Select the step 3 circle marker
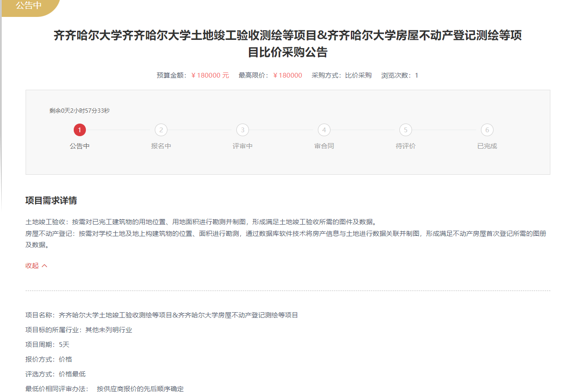This screenshot has height=392, width=569. click(x=242, y=130)
